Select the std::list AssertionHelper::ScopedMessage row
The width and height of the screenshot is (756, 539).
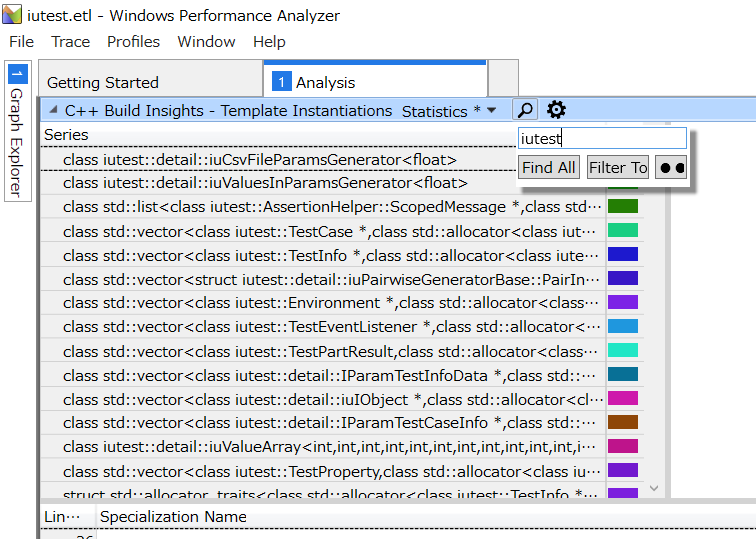(323, 207)
